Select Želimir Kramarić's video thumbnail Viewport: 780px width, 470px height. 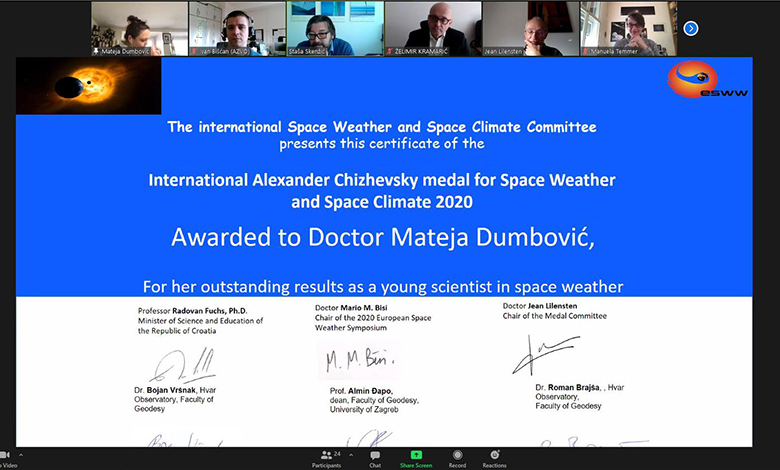tap(433, 28)
